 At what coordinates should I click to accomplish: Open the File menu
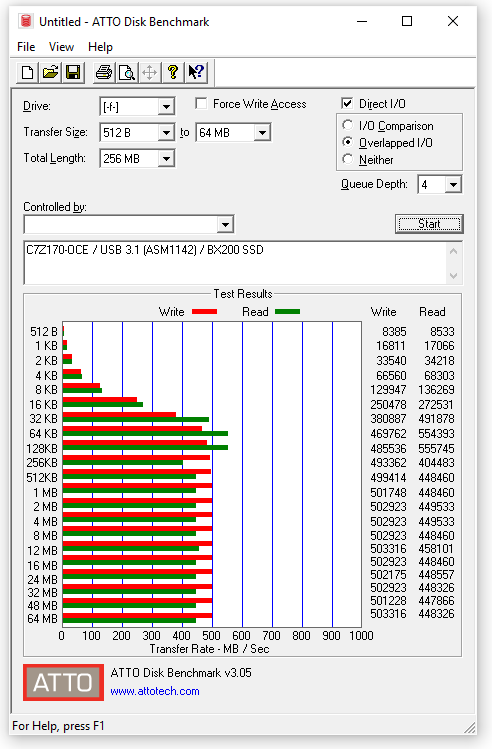click(26, 47)
